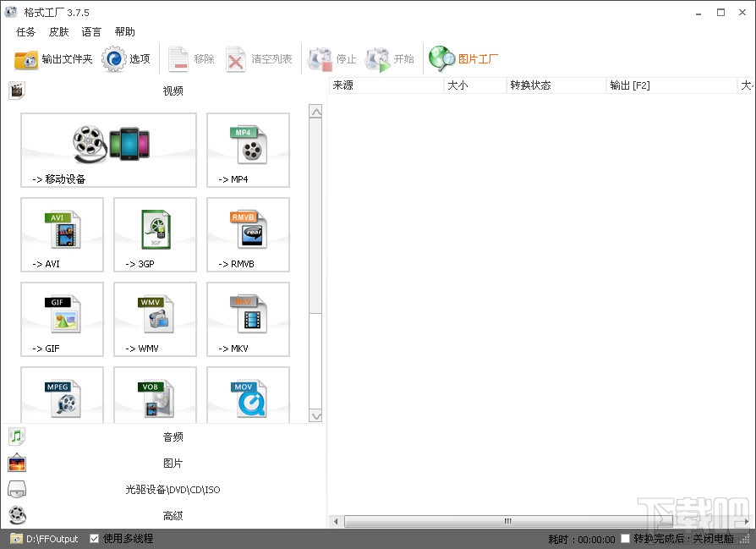Open the 输出文件夹 output folder

pyautogui.click(x=53, y=59)
